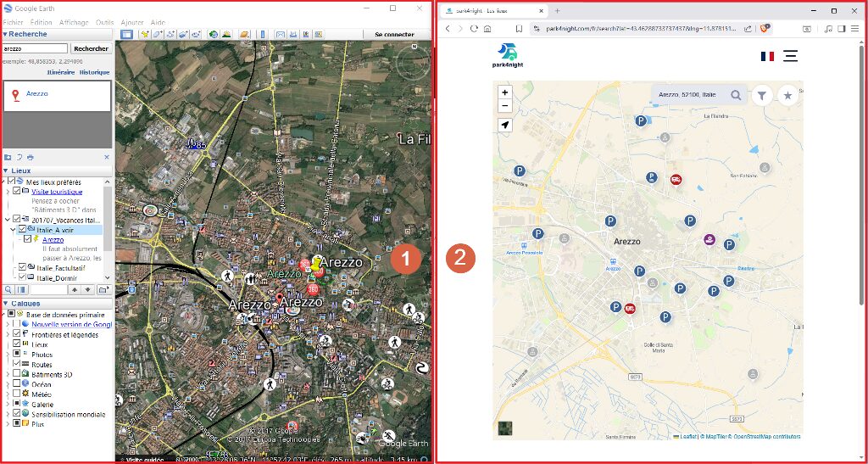
Task: Open the Fichier menu
Action: tap(13, 23)
